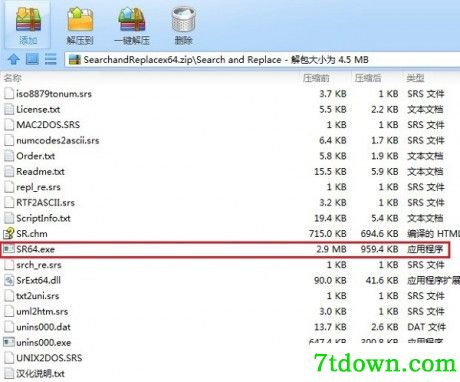Click the 一键解压 (One-click extract) icon
460x382 pixels.
(x=132, y=26)
